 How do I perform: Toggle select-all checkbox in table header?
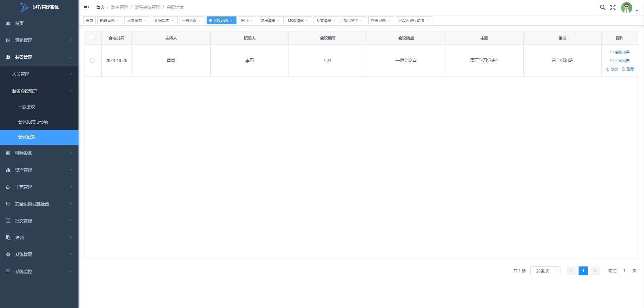click(93, 38)
